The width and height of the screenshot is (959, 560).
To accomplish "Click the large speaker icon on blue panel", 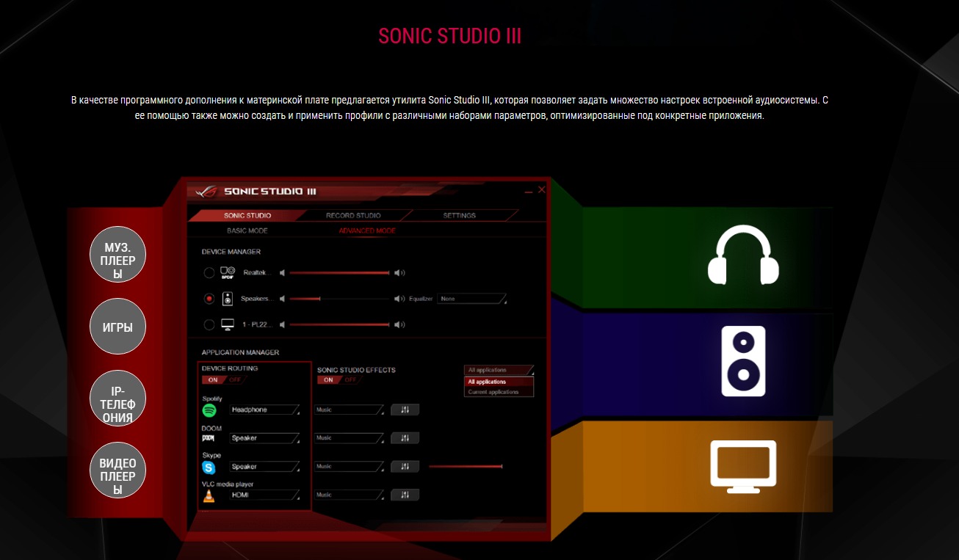I will point(743,360).
